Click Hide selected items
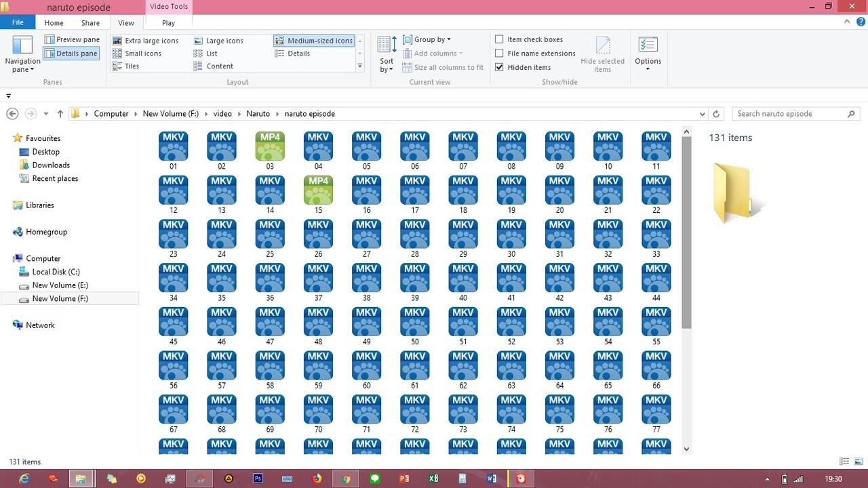Image resolution: width=868 pixels, height=488 pixels. coord(602,54)
